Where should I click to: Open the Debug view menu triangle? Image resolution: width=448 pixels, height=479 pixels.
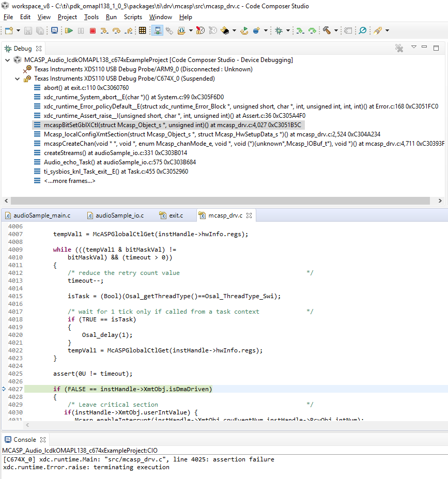tap(414, 47)
